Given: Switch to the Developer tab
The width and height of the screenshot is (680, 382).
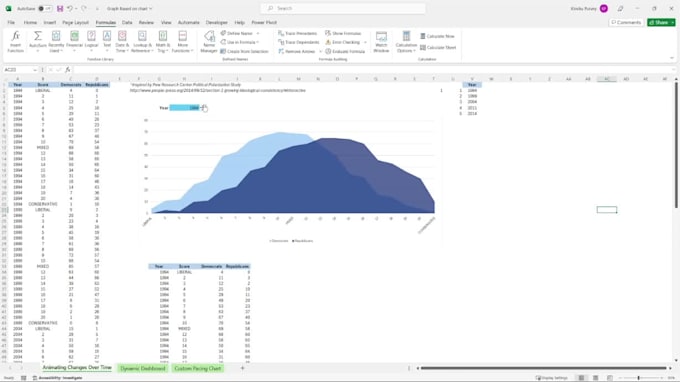Looking at the screenshot, I should [216, 23].
